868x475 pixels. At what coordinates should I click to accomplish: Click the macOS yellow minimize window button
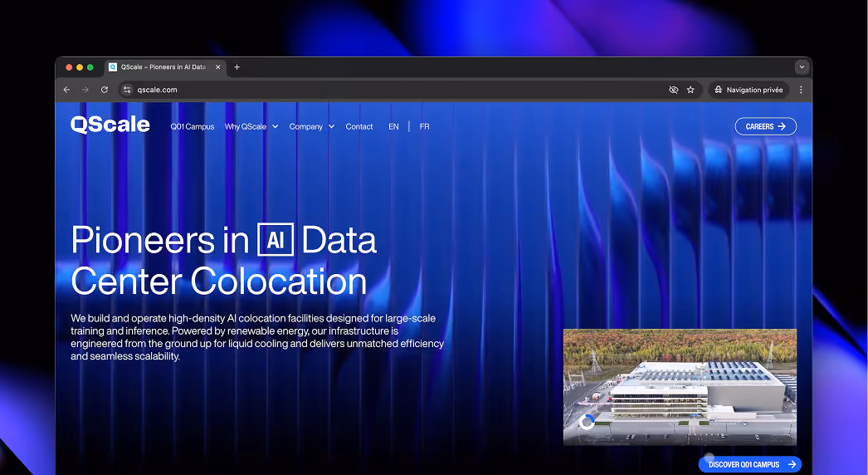coord(80,67)
